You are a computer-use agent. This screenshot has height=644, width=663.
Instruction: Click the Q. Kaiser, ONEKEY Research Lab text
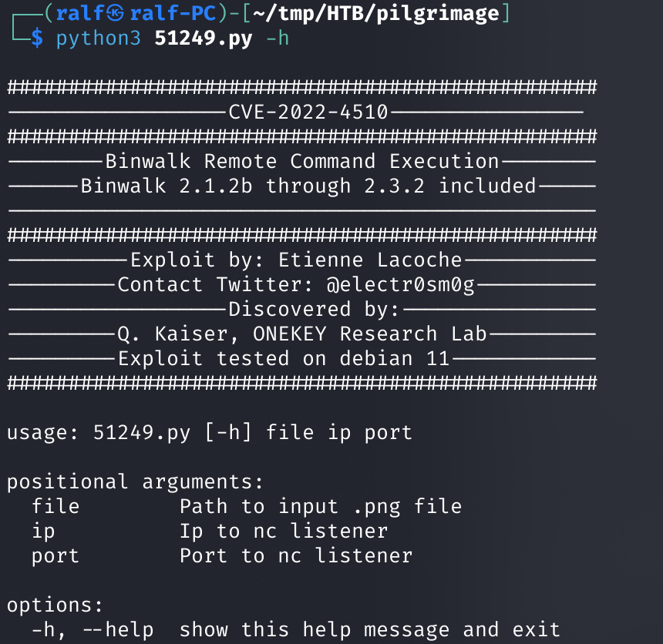302,334
